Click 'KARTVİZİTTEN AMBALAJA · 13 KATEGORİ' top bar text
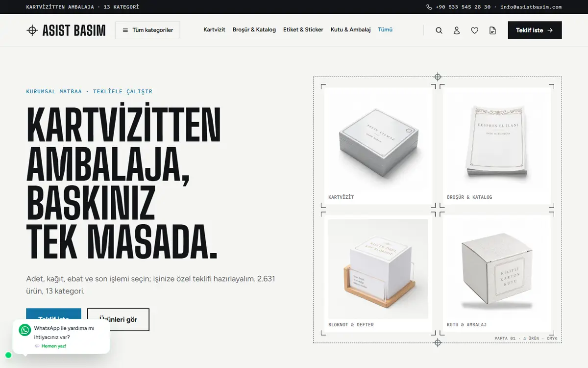Viewport: 588px width, 368px height. tap(82, 7)
